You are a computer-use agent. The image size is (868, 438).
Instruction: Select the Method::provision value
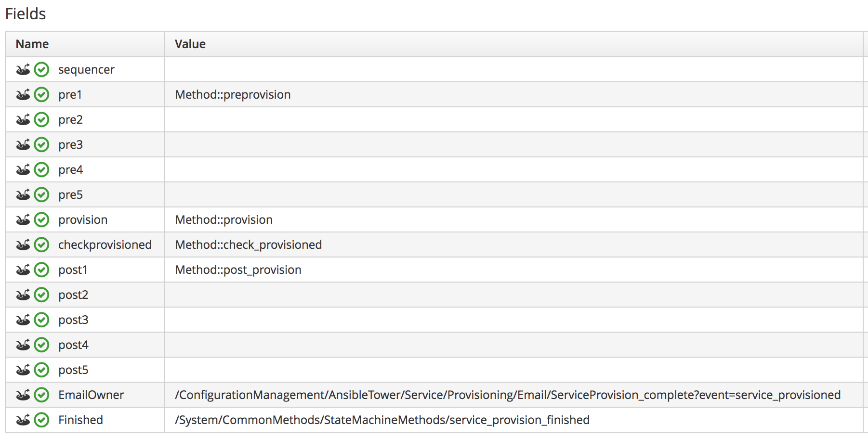[x=224, y=220]
